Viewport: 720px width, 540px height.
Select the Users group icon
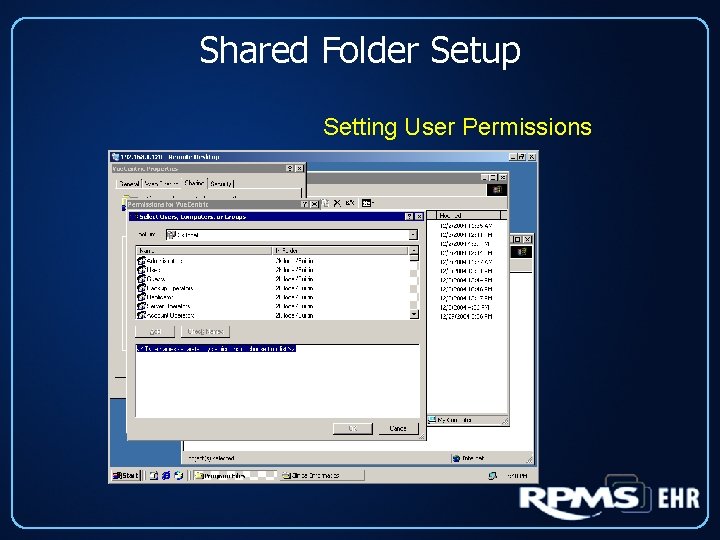pyautogui.click(x=141, y=270)
